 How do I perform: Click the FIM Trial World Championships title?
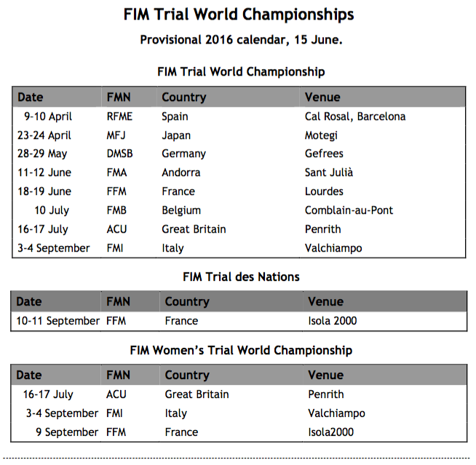click(x=239, y=15)
